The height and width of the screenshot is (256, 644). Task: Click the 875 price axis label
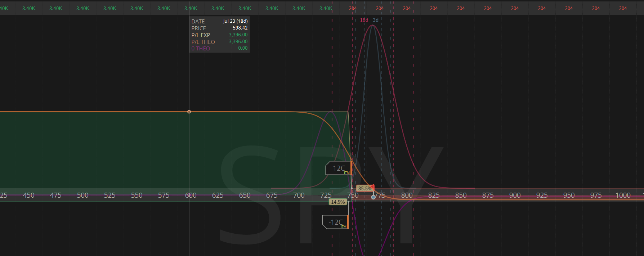488,195
